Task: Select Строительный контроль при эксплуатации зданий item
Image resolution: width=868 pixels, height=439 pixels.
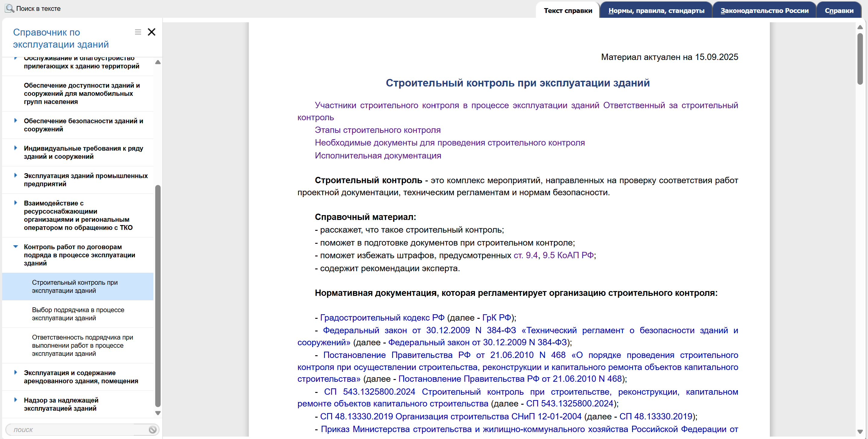Action: coord(78,286)
